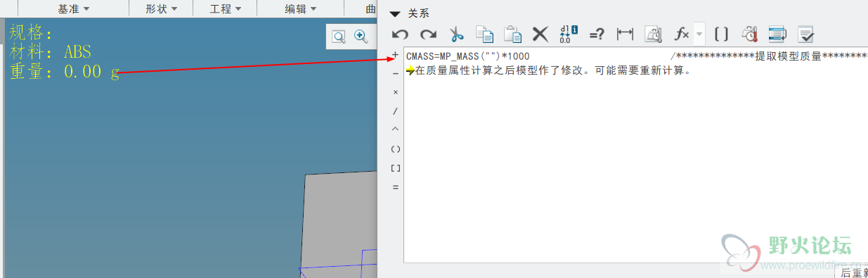Undo the last relation edit
This screenshot has height=278, width=868.
click(x=401, y=34)
